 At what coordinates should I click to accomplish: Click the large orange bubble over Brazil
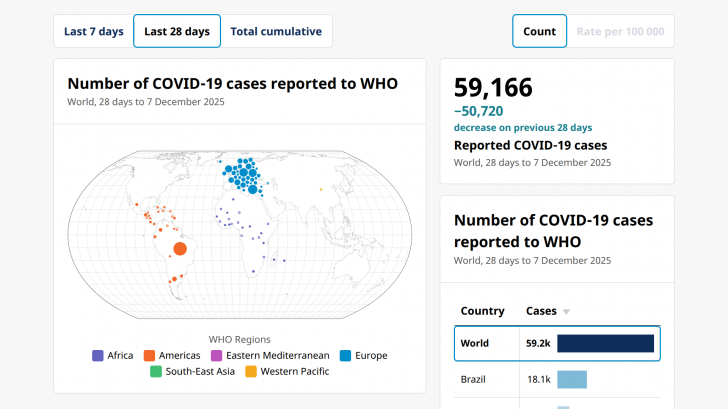(180, 249)
